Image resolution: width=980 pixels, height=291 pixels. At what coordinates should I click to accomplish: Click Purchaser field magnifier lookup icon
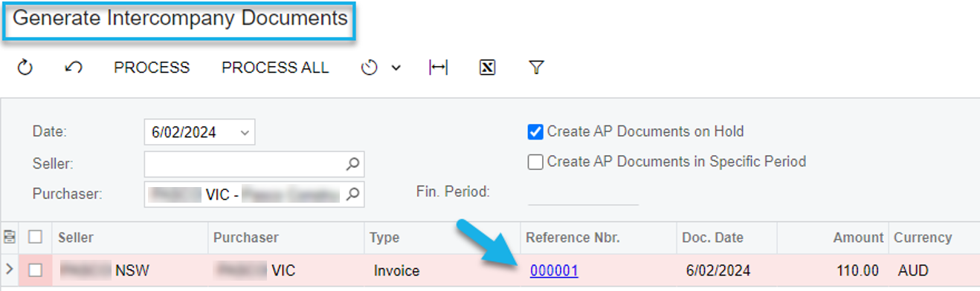point(353,194)
